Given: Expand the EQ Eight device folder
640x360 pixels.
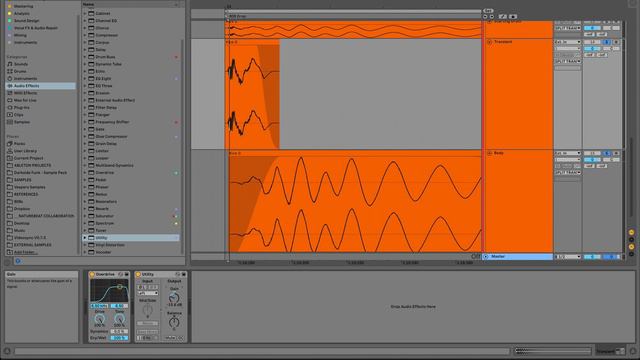Looking at the screenshot, I should tap(85, 78).
